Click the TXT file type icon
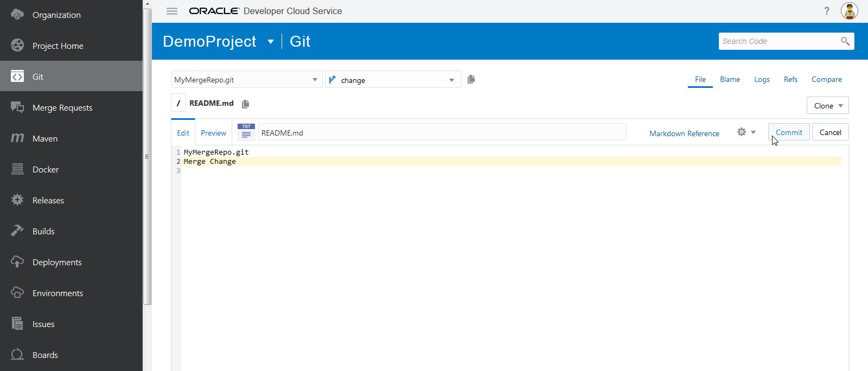868x371 pixels. (x=246, y=132)
